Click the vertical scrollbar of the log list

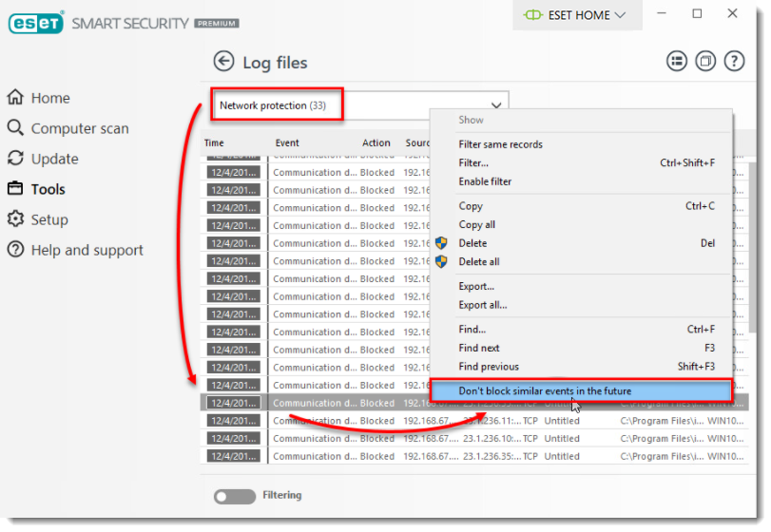752,248
